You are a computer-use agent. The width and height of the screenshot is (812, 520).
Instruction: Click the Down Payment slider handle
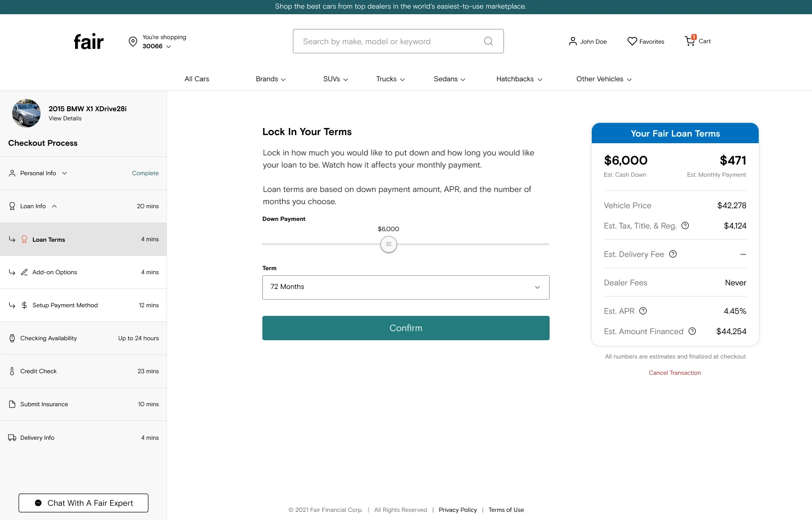389,244
